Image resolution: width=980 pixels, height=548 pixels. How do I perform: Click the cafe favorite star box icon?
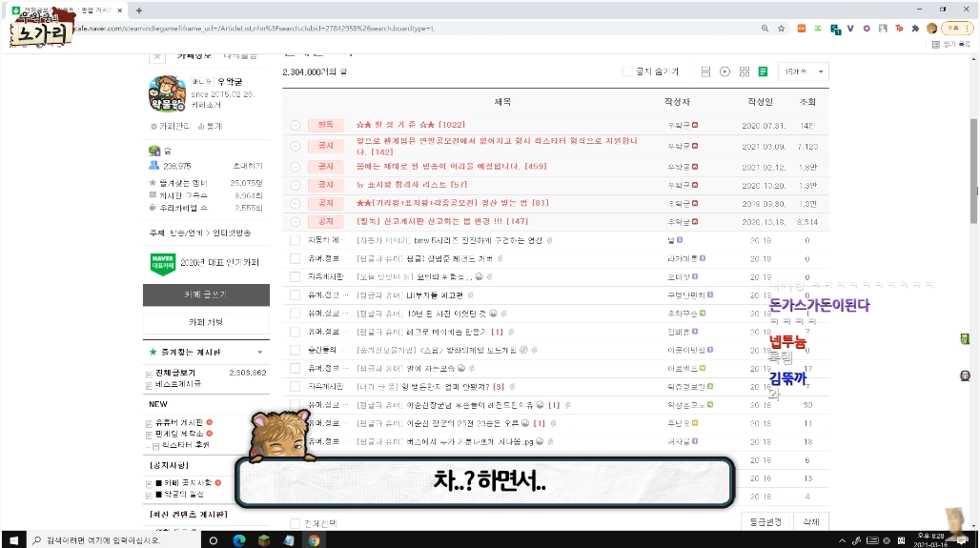[157, 57]
